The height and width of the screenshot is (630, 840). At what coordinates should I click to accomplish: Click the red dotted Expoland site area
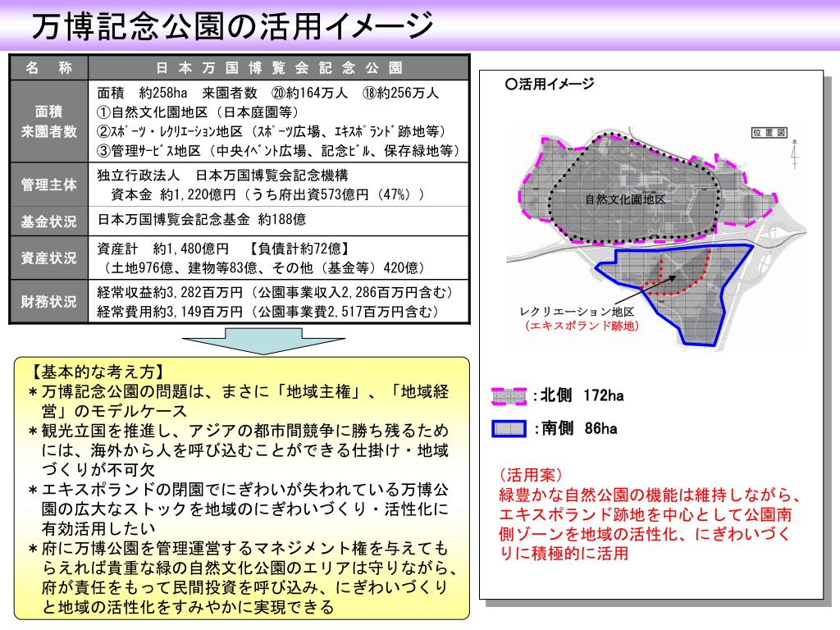[x=676, y=273]
